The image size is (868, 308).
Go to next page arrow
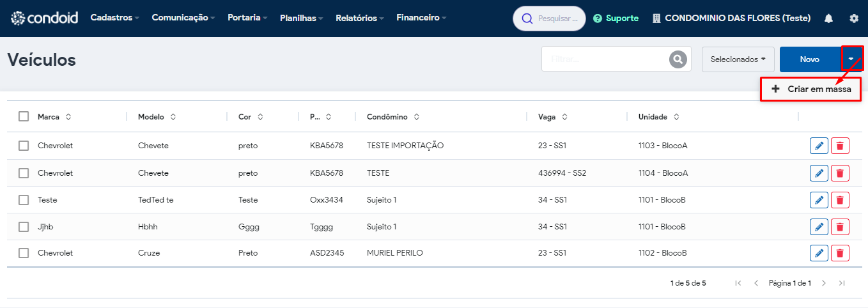[x=824, y=283]
